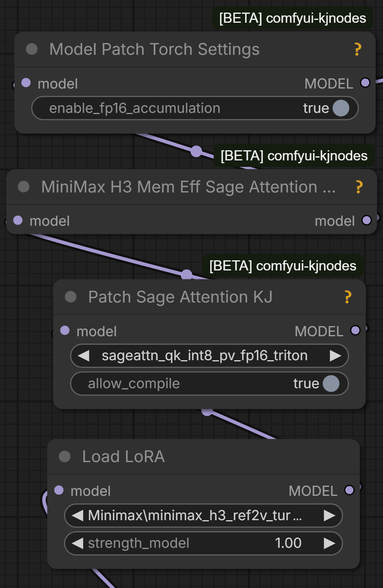The width and height of the screenshot is (383, 588).
Task: Open help for Model Patch Torch Settings node
Action: (x=357, y=50)
